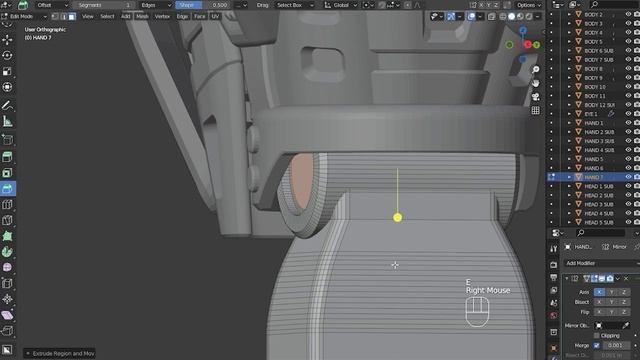Open the View menu

click(88, 17)
